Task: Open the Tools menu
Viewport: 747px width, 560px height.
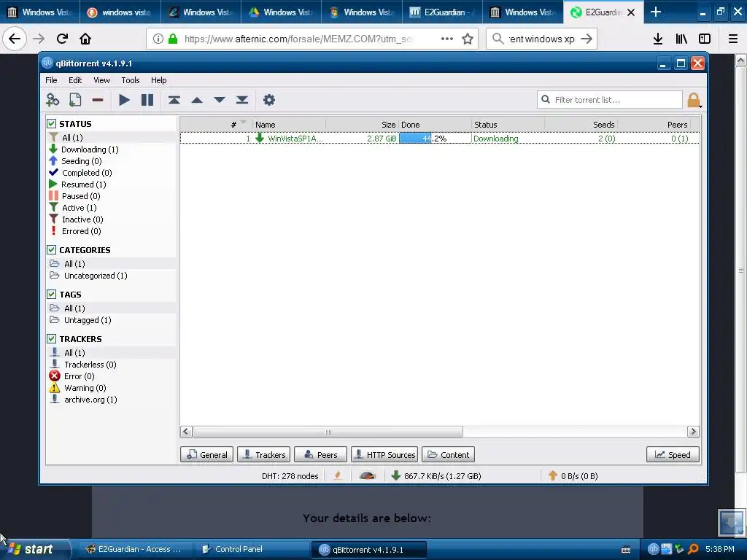Action: click(130, 80)
